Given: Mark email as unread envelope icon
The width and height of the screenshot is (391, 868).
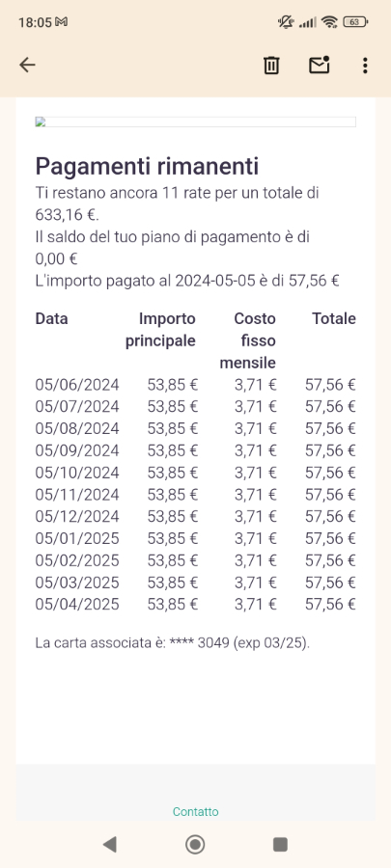Looking at the screenshot, I should (x=319, y=65).
